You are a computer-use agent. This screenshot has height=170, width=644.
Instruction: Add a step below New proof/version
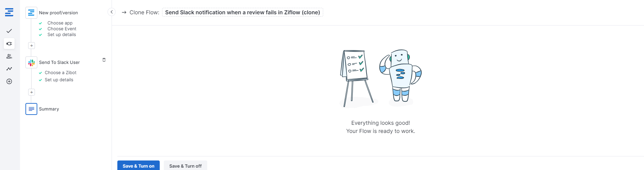(x=32, y=46)
